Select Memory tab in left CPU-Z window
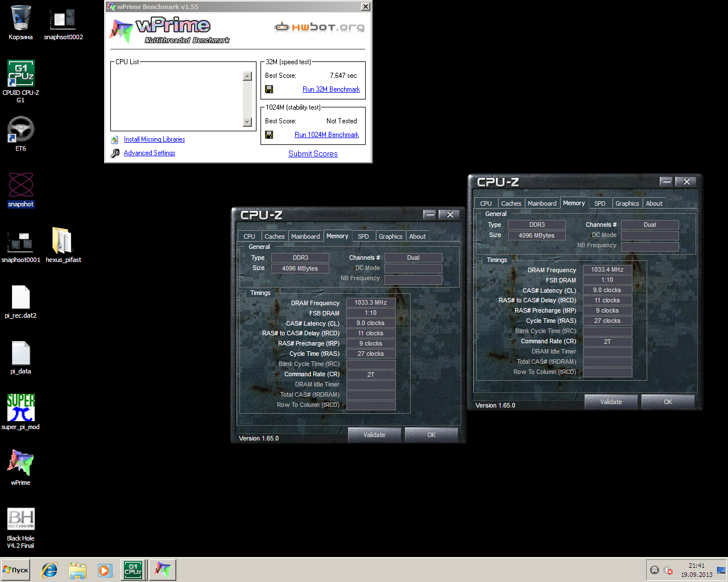728x582 pixels. pyautogui.click(x=337, y=236)
